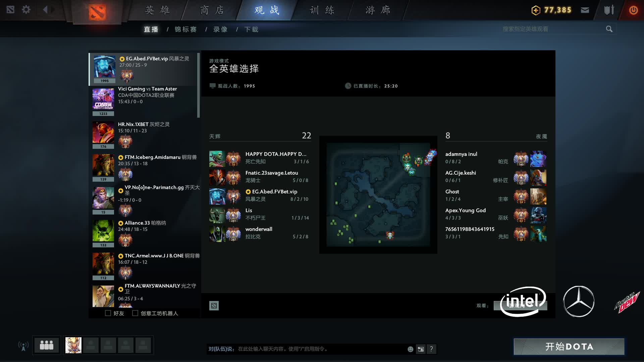
Task: Select FTM.ALWAYSWANNAFLY live game entry
Action: 144,296
